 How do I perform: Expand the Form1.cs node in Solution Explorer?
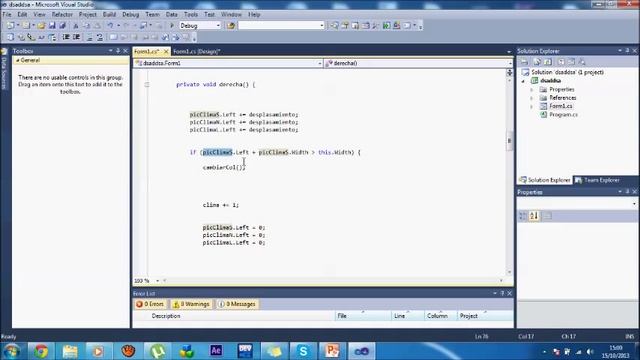[x=531, y=107]
